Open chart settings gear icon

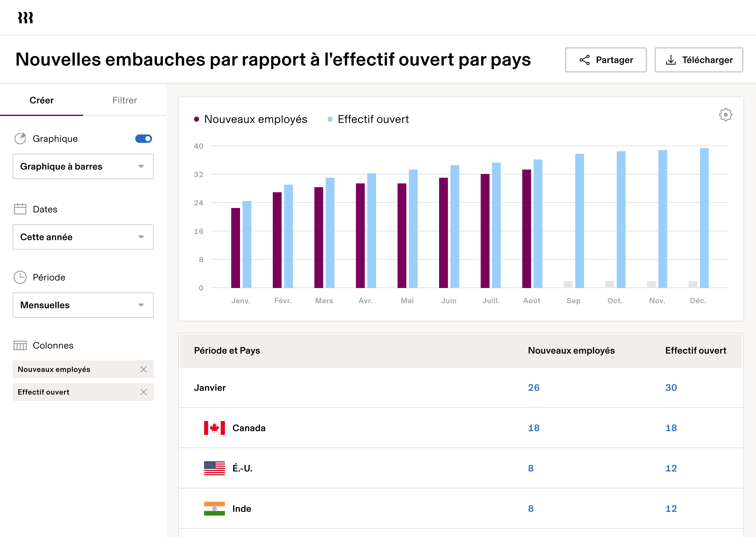725,115
